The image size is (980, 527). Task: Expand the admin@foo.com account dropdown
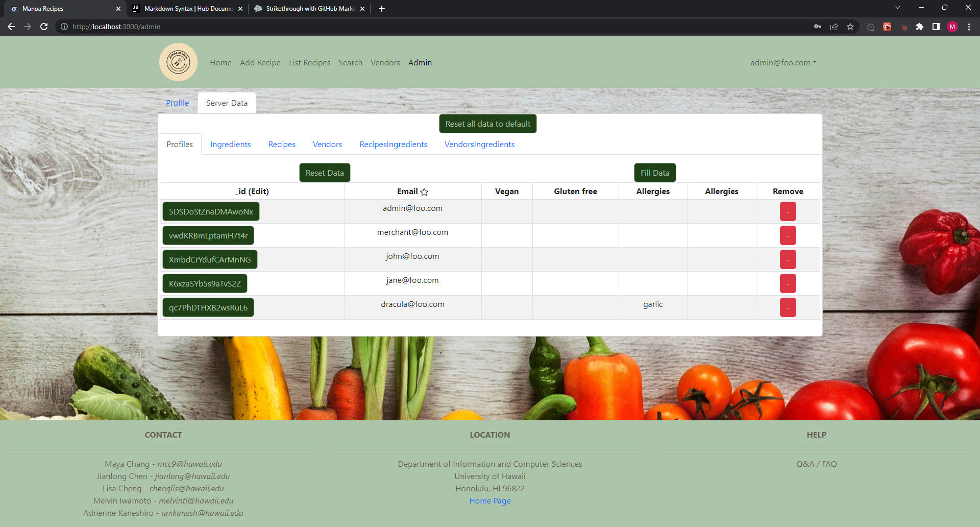pyautogui.click(x=783, y=62)
